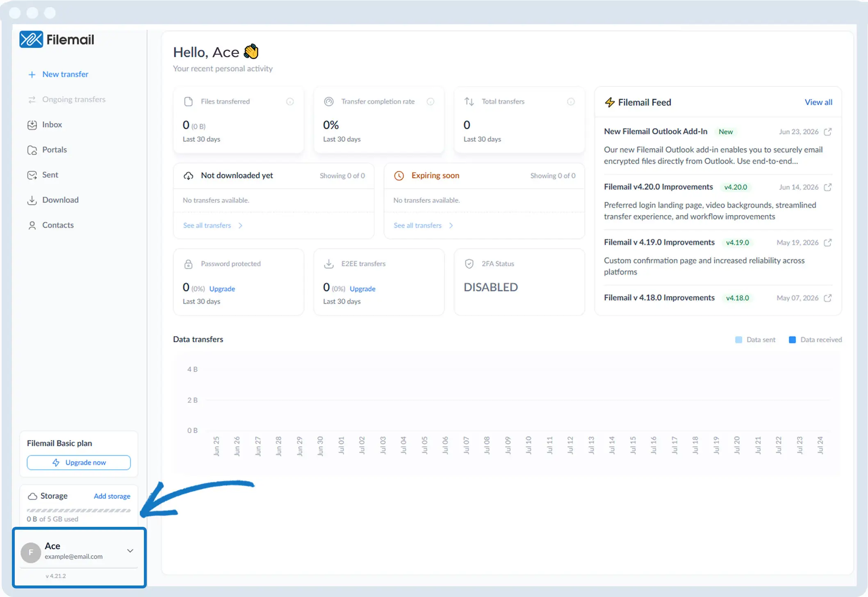Click See all transfers under Expiring soon

(x=417, y=225)
